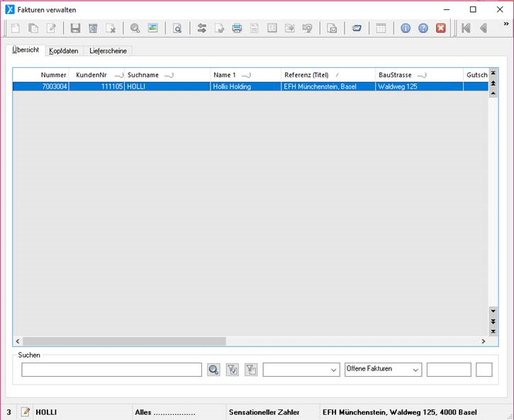Click the image/picture toolbar icon
The image size is (514, 420).
[x=152, y=28]
